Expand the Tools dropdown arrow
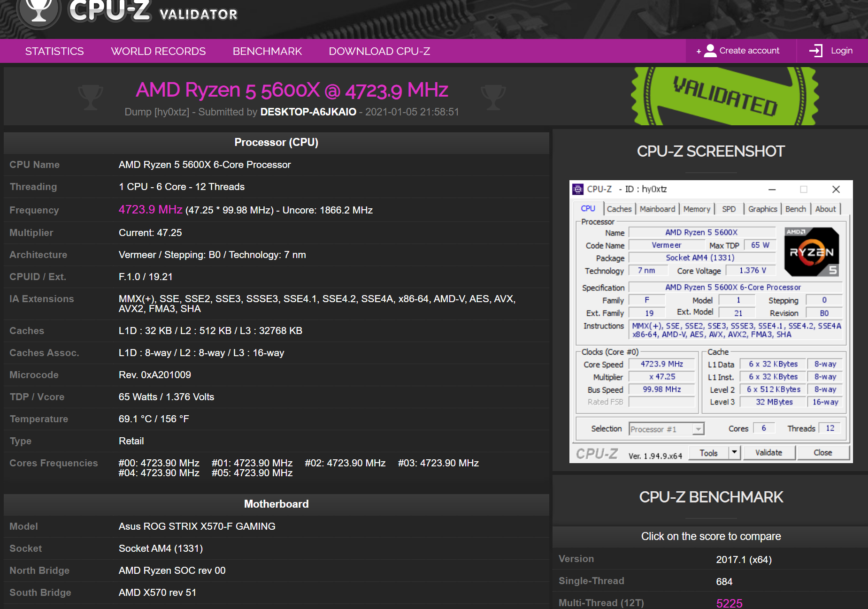The width and height of the screenshot is (868, 609). click(735, 452)
